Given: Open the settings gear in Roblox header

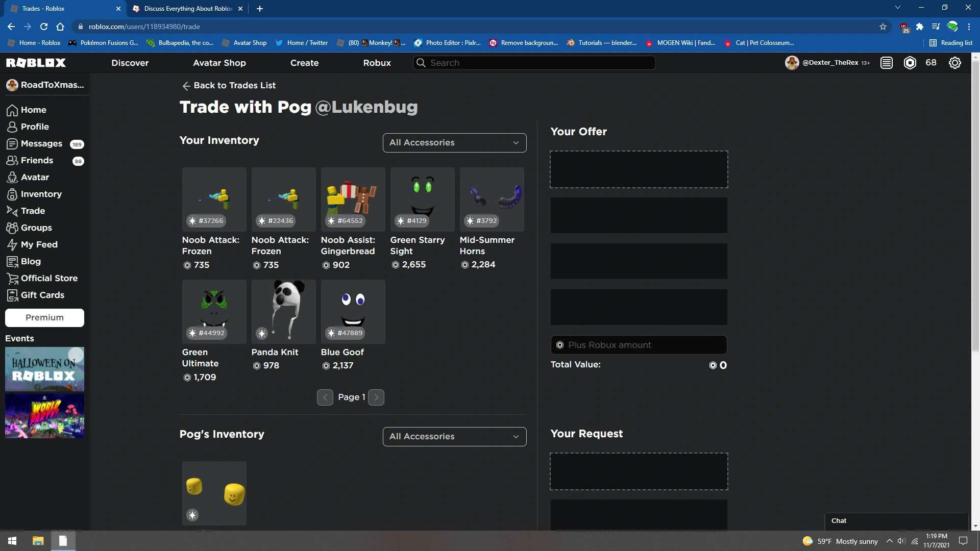Looking at the screenshot, I should coord(954,63).
